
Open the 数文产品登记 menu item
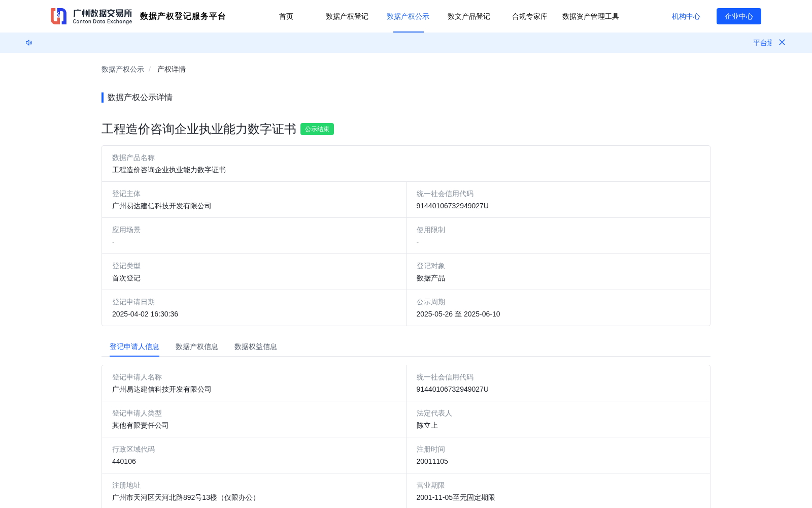click(x=469, y=16)
